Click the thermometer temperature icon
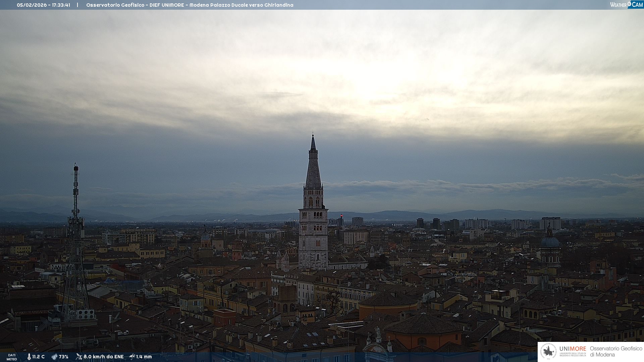This screenshot has width=644, height=362. [x=29, y=357]
